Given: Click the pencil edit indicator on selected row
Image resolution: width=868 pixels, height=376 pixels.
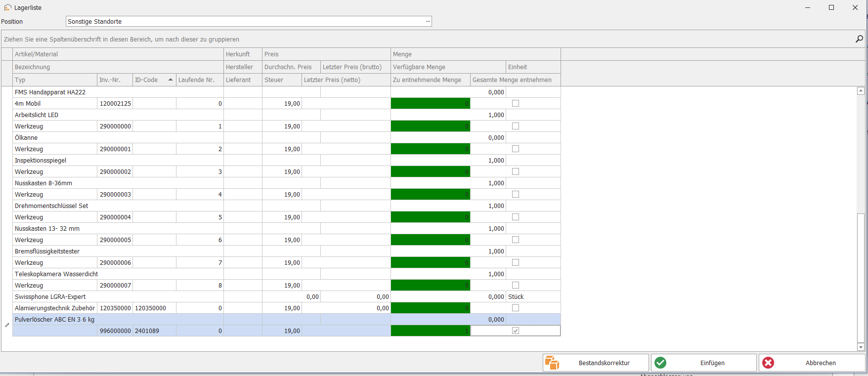Looking at the screenshot, I should [x=7, y=325].
